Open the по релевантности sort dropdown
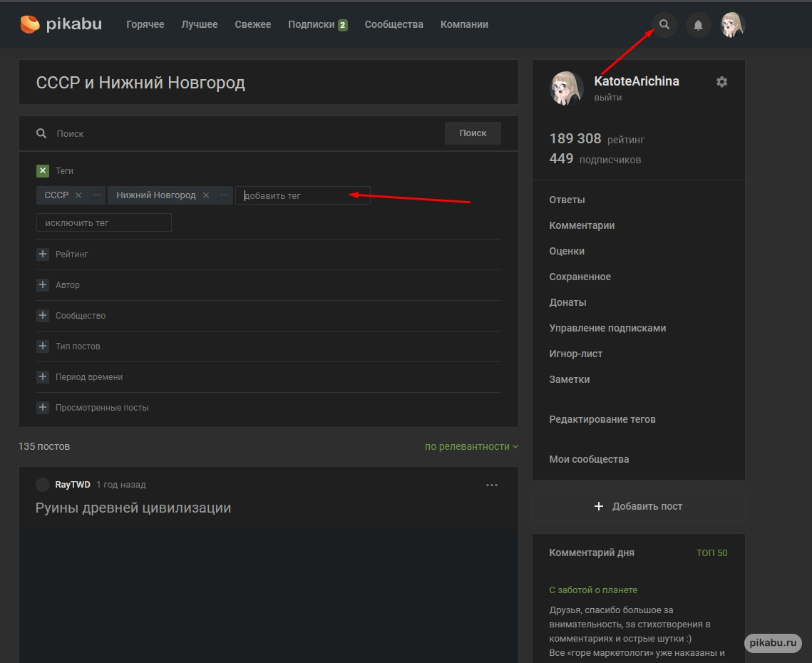This screenshot has width=812, height=663. [471, 447]
